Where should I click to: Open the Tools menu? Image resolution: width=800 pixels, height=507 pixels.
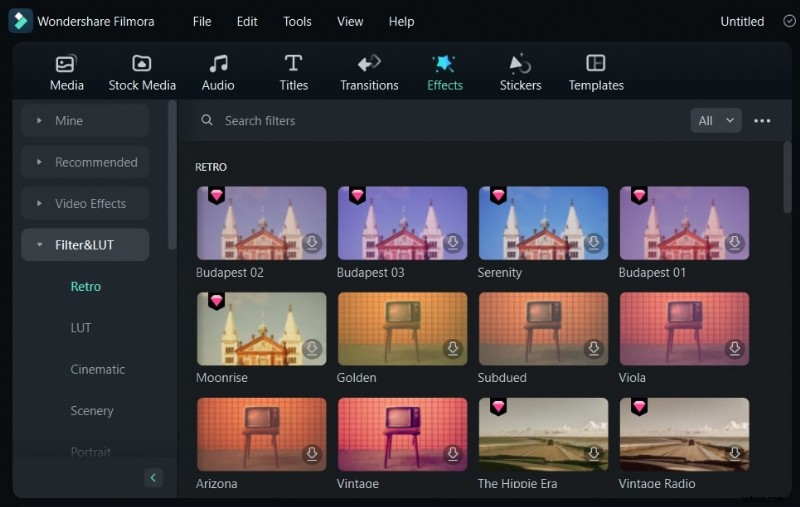tap(297, 21)
